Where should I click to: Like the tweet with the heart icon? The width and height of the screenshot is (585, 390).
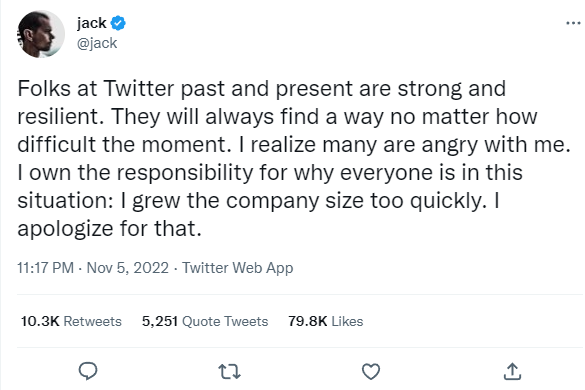point(371,371)
